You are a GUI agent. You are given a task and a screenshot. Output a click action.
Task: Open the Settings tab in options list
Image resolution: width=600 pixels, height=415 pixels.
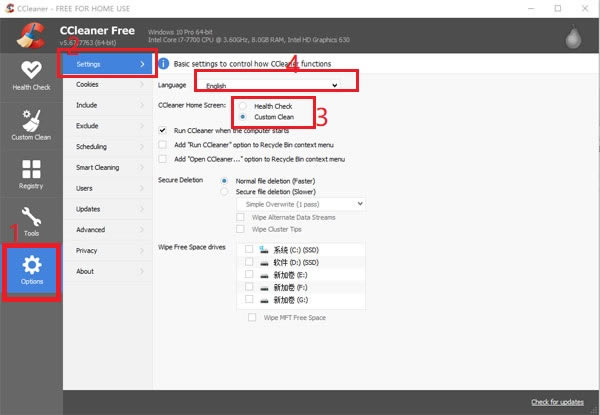point(112,64)
